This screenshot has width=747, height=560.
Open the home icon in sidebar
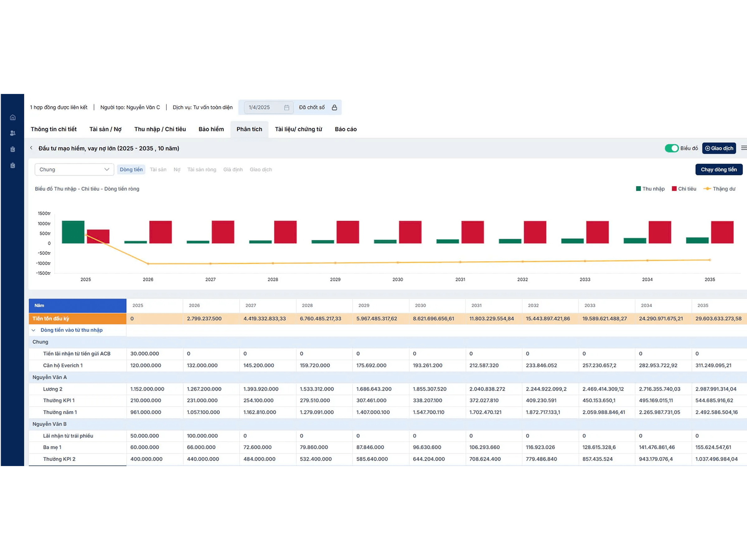pos(12,118)
